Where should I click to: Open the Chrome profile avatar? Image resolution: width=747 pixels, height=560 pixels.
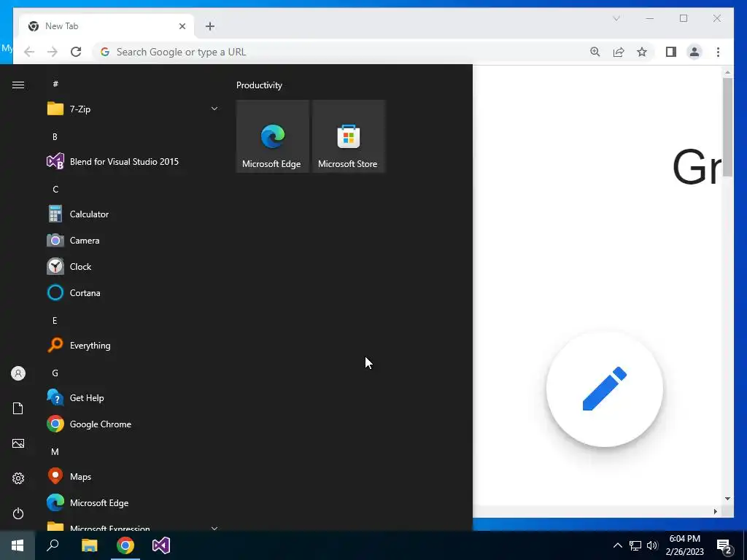(694, 52)
